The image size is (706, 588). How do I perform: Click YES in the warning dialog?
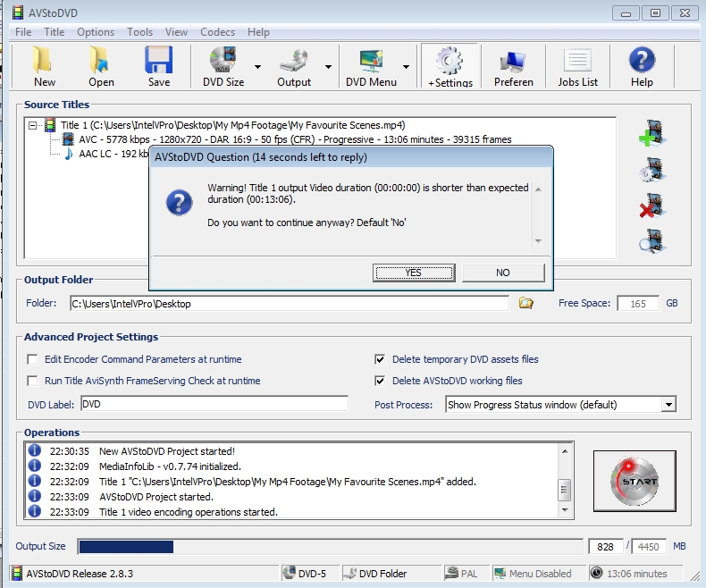(414, 273)
